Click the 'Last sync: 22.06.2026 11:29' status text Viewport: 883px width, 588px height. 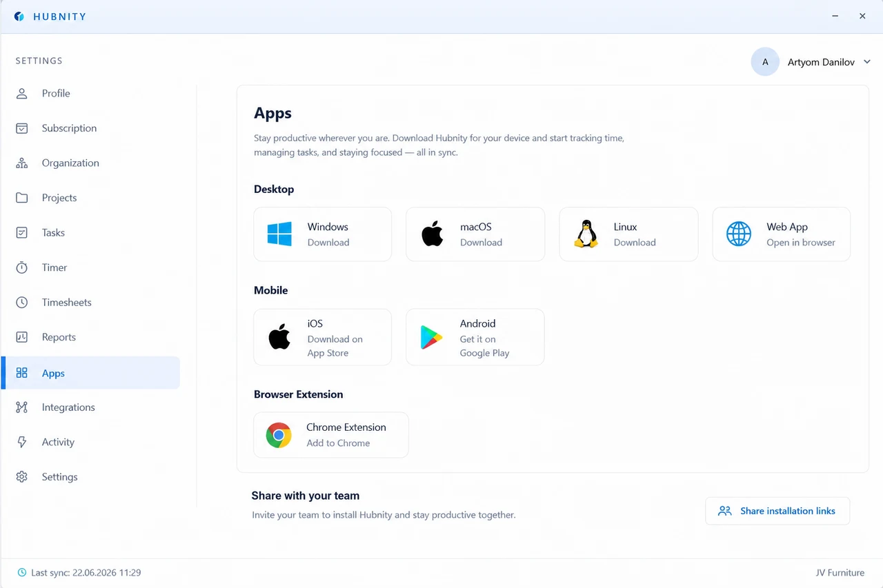click(86, 573)
